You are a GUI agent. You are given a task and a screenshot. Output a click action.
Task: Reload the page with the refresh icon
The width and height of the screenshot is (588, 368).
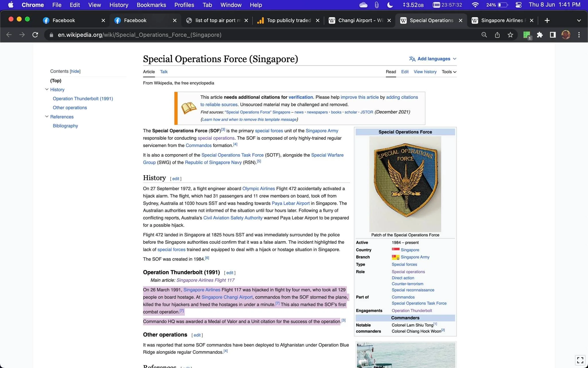pyautogui.click(x=35, y=35)
